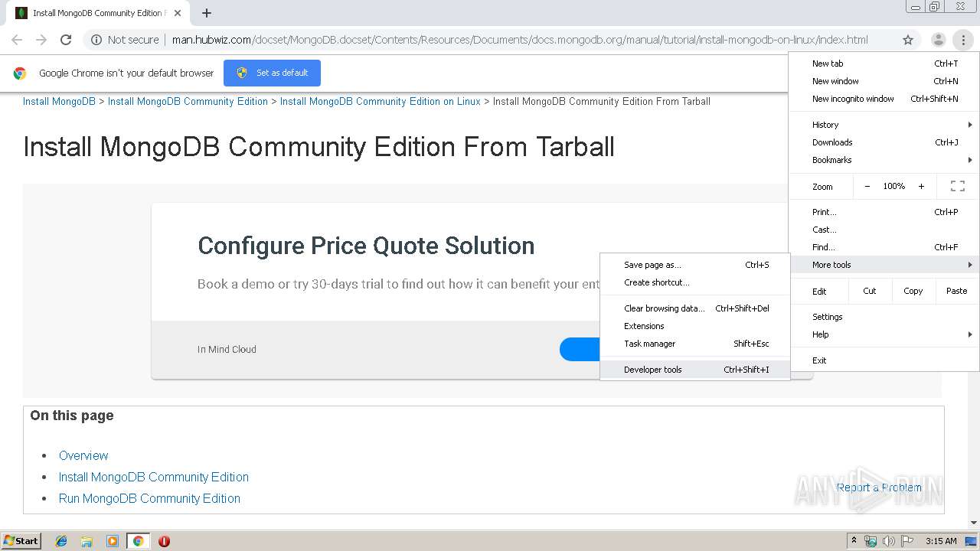
Task: Click the Show desktop tray button
Action: tap(971, 541)
